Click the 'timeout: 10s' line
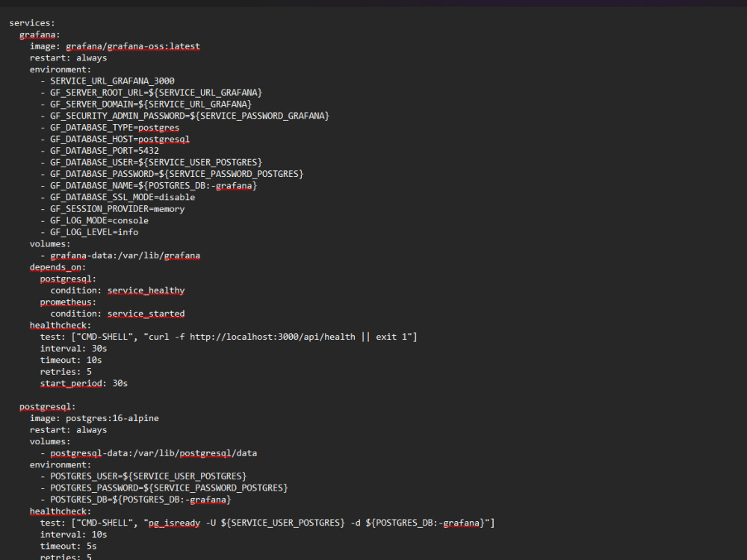Viewport: 747px width, 560px height. point(71,360)
